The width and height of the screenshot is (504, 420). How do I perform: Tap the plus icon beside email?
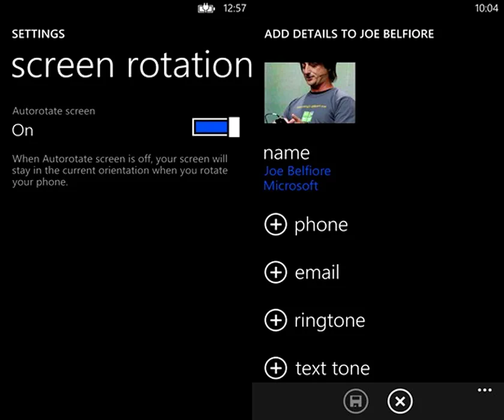[x=275, y=272]
